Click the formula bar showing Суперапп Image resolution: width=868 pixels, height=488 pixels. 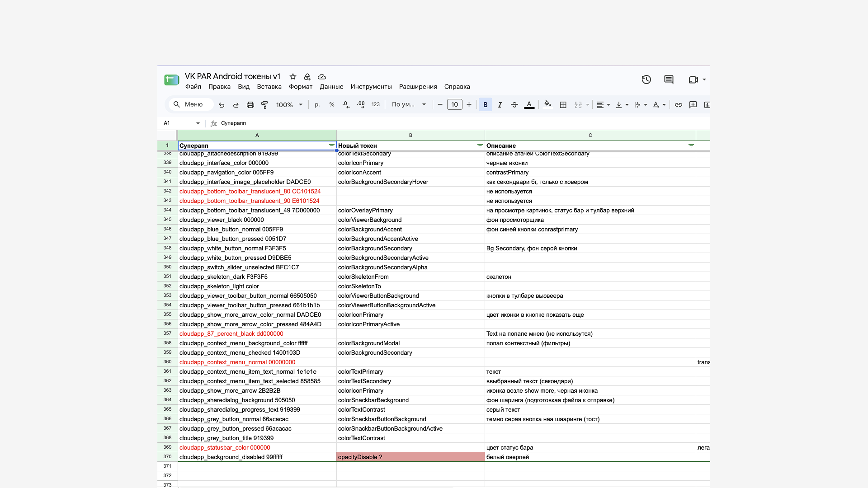tap(464, 123)
